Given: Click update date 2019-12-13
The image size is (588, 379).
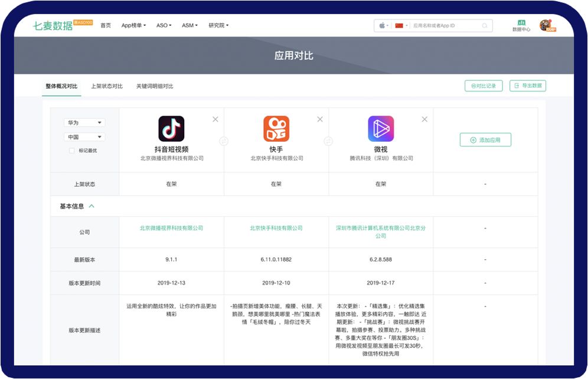Looking at the screenshot, I should coord(171,283).
